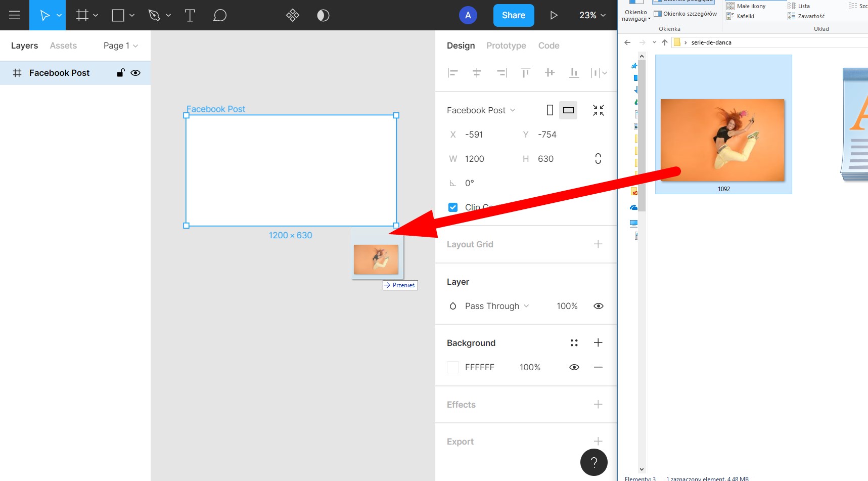Open Pass Through blend mode dropdown
This screenshot has height=481, width=868.
pyautogui.click(x=497, y=306)
